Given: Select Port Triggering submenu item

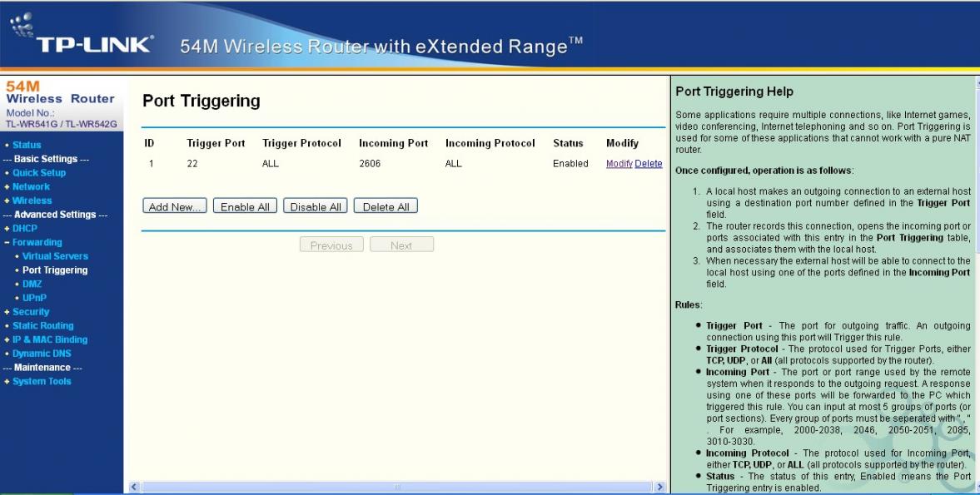Looking at the screenshot, I should [x=55, y=270].
